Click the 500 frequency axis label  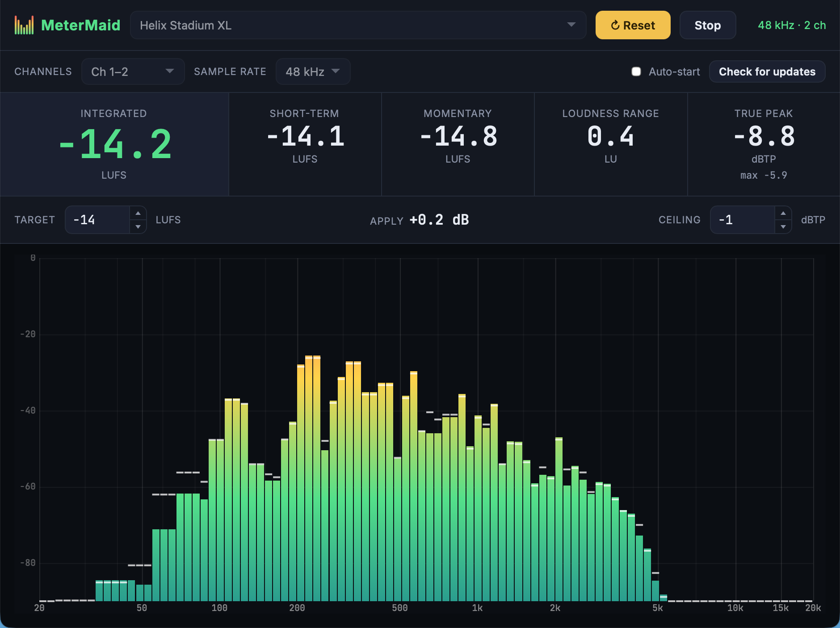click(400, 608)
